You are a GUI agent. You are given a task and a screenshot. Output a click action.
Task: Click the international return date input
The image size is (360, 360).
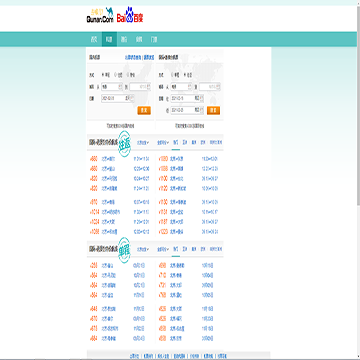pos(187,110)
